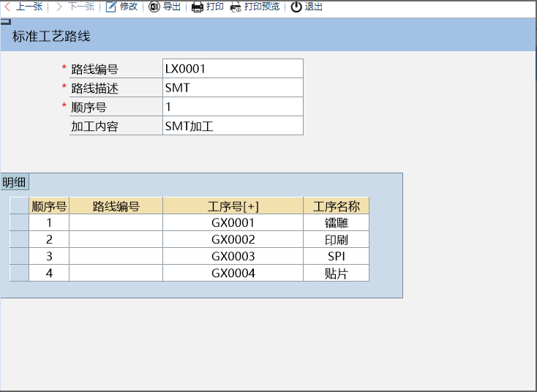Image resolution: width=537 pixels, height=392 pixels.
Task: Click the 路线描述 field containing SMT
Action: point(233,88)
